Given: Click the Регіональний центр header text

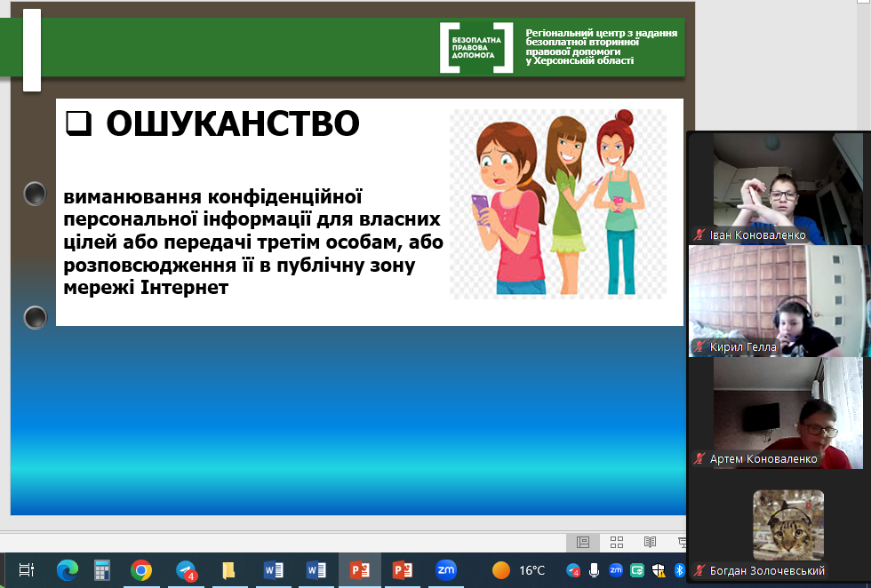Looking at the screenshot, I should [x=602, y=47].
